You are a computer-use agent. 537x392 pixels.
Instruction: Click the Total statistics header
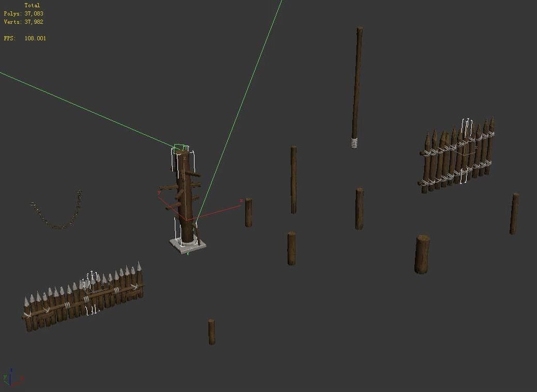tap(32, 6)
